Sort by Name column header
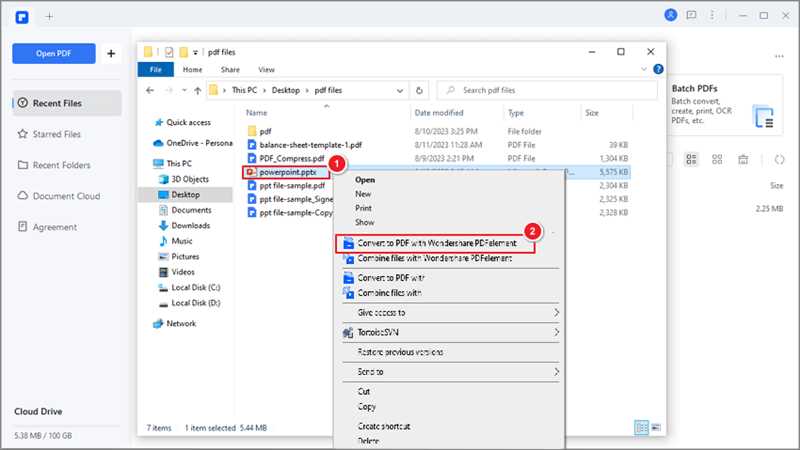 257,113
